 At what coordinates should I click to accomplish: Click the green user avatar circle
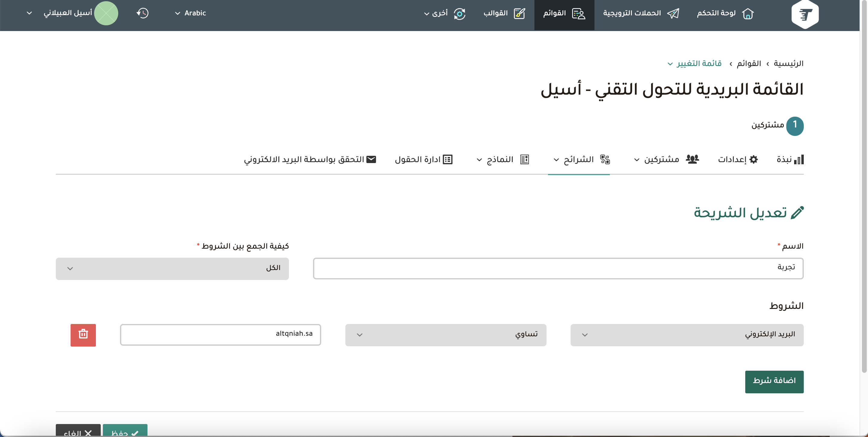point(106,13)
